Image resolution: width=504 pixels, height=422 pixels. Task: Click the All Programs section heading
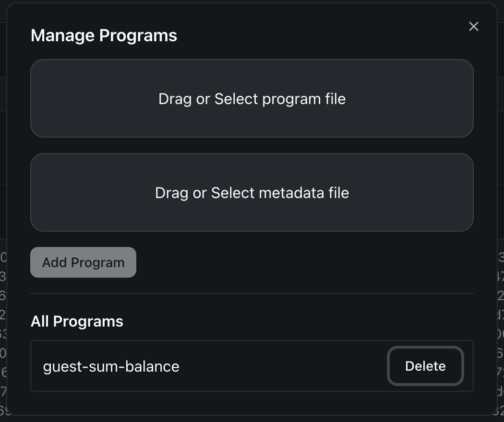[77, 321]
